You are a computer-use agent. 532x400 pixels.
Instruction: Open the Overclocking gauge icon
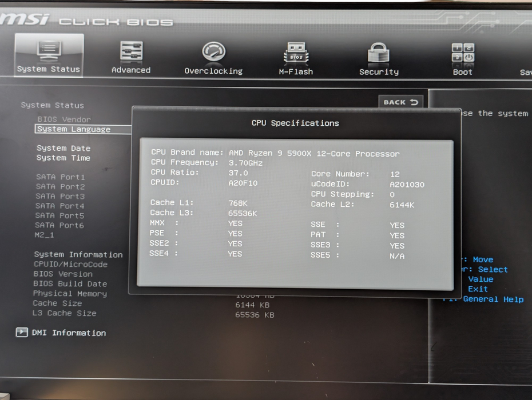(x=214, y=51)
